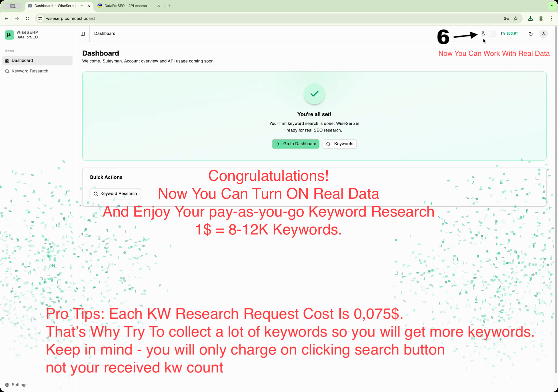Go forward in browser history
The width and height of the screenshot is (558, 392).
17,18
